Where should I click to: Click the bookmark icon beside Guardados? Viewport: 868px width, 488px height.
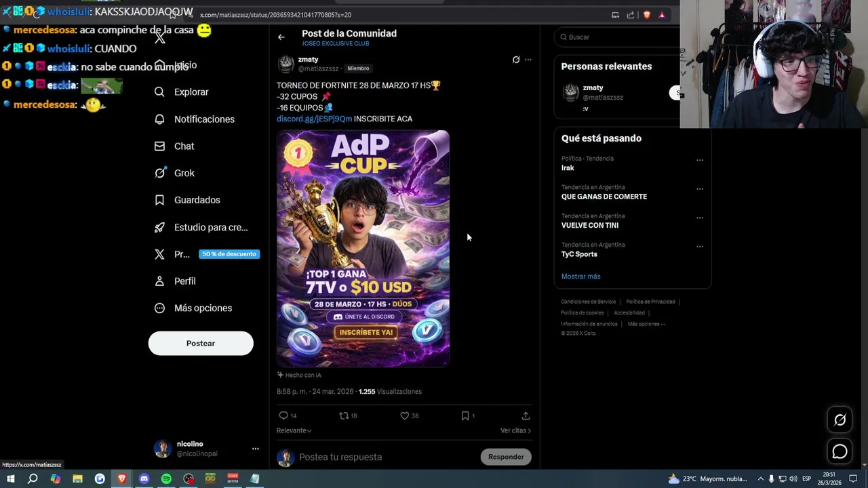(159, 200)
